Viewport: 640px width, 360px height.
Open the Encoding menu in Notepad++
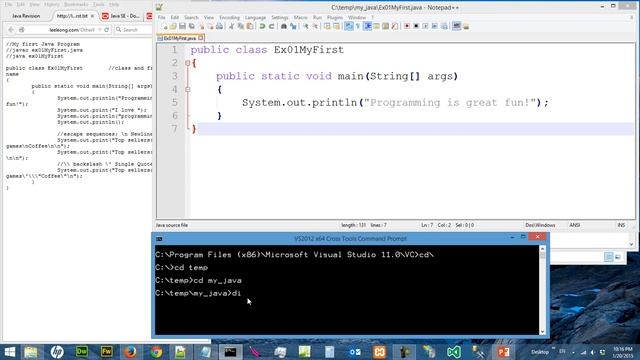[x=229, y=18]
